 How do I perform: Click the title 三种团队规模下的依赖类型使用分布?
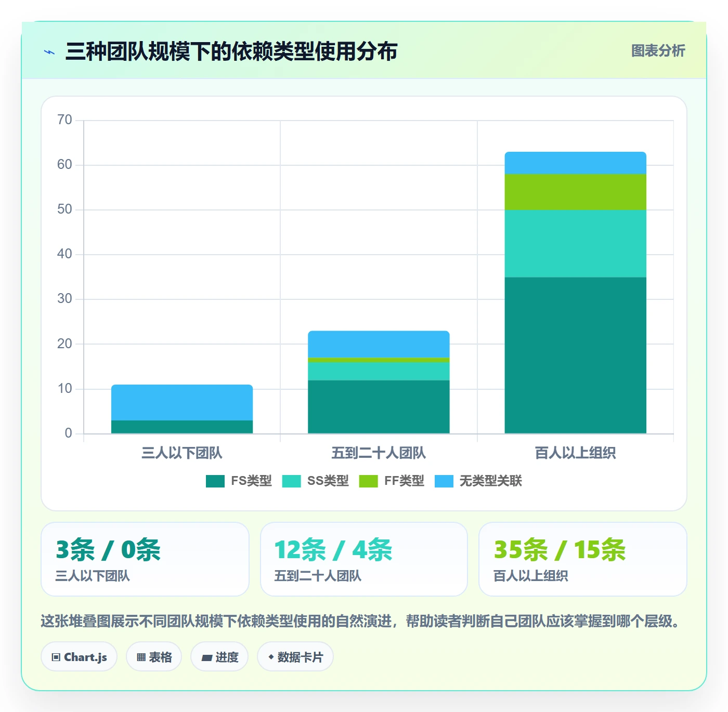231,51
